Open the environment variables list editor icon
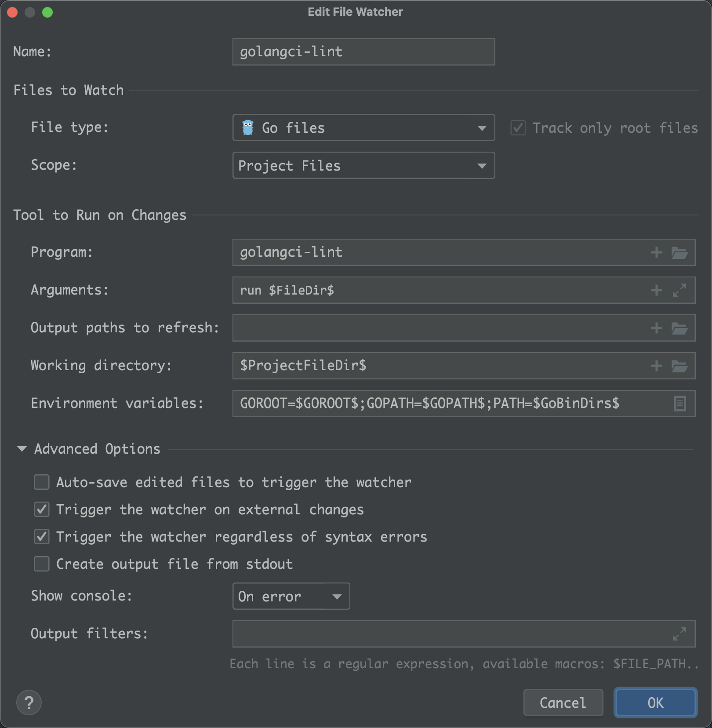712x728 pixels. tap(679, 403)
